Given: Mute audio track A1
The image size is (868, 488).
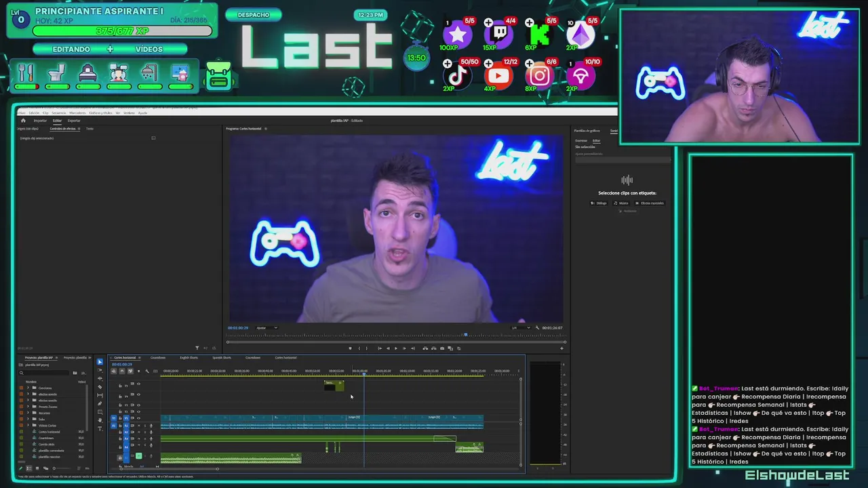Looking at the screenshot, I should (x=138, y=426).
